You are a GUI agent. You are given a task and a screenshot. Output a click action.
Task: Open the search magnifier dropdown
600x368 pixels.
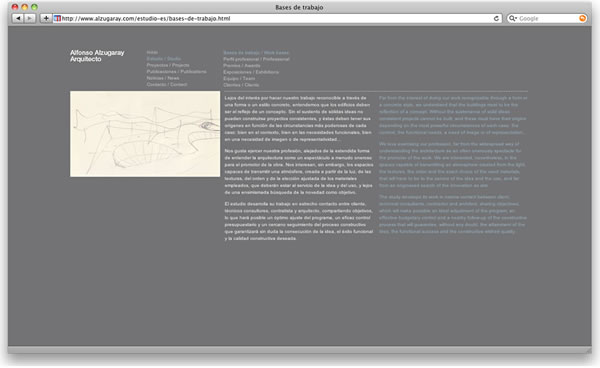(x=512, y=18)
